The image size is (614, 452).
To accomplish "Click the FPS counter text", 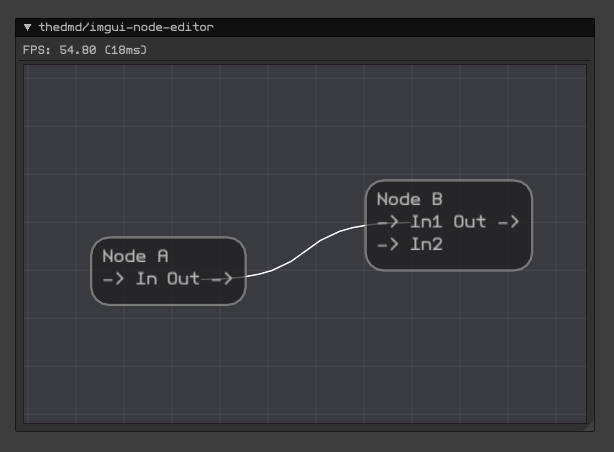I will (x=85, y=50).
